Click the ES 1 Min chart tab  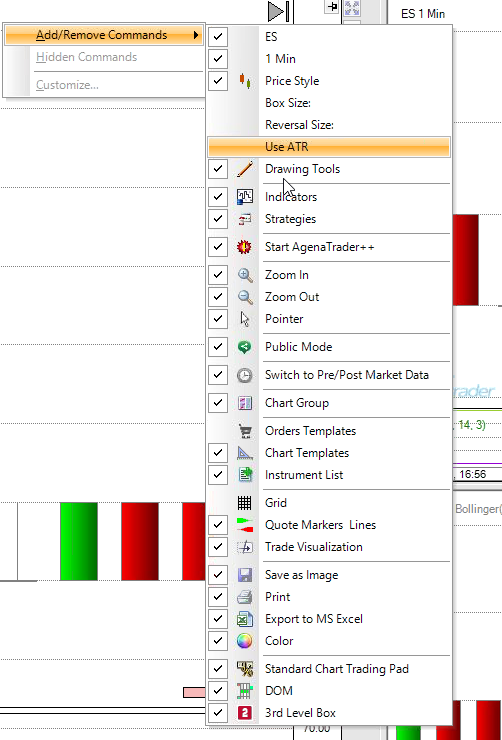click(423, 14)
